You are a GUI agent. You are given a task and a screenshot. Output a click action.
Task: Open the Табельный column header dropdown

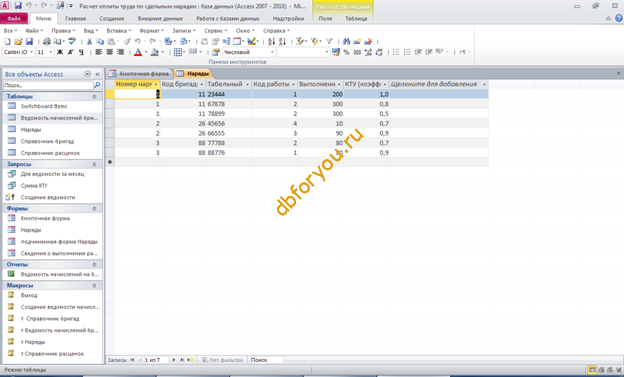coord(247,84)
